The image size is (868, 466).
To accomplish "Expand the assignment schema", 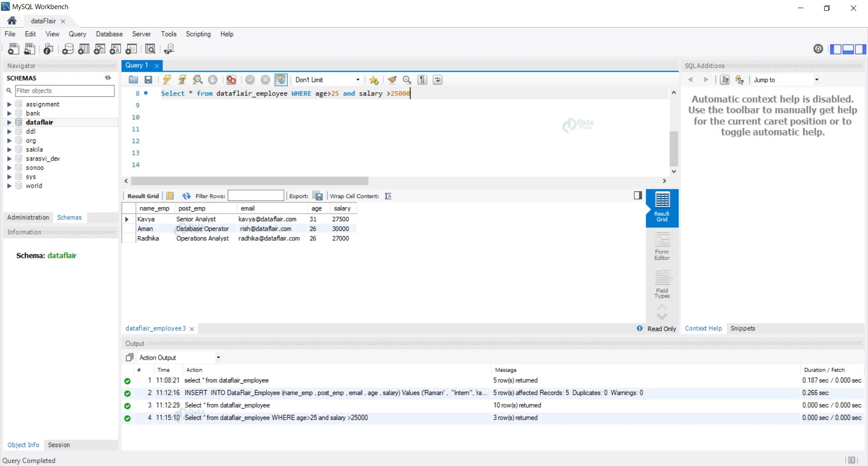I will (x=9, y=105).
